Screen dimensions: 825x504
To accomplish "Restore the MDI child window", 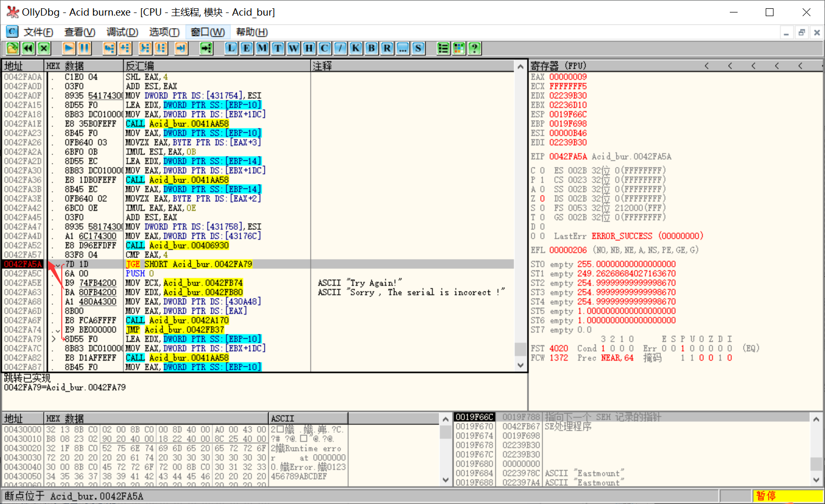I will pyautogui.click(x=802, y=32).
